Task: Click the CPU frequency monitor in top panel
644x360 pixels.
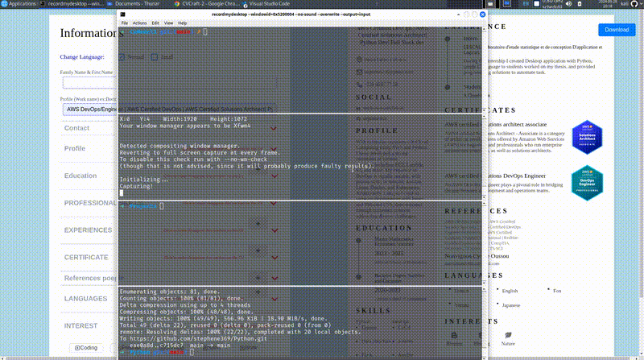Action: 552,4
